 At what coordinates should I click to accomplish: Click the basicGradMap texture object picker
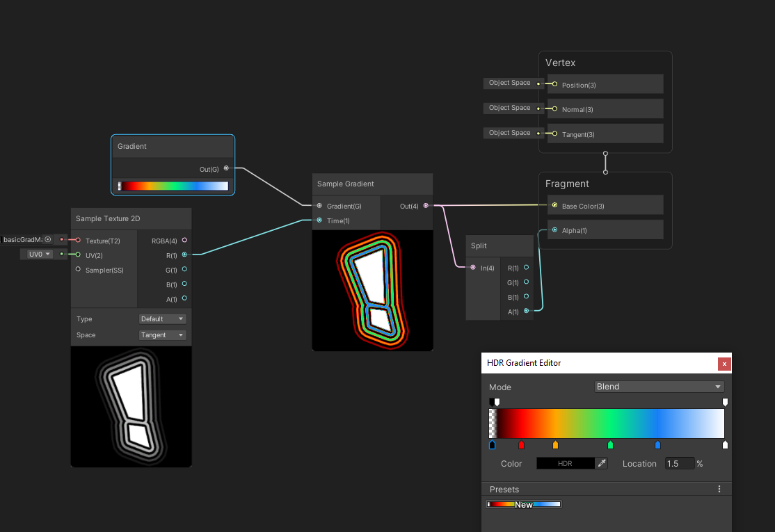48,239
